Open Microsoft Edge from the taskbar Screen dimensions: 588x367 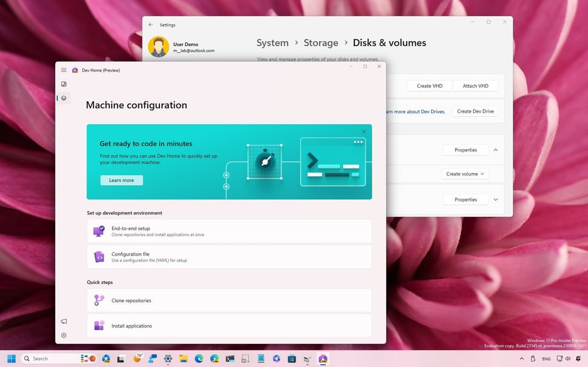coord(199,358)
